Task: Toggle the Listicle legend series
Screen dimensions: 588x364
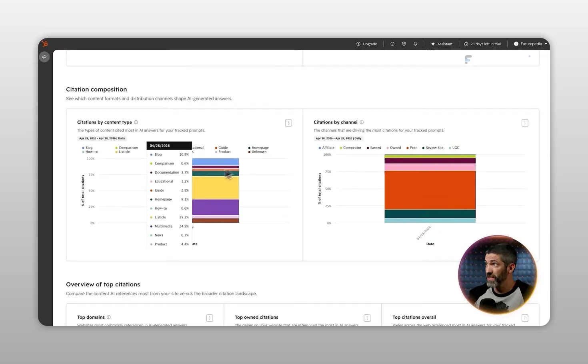Action: pyautogui.click(x=123, y=152)
